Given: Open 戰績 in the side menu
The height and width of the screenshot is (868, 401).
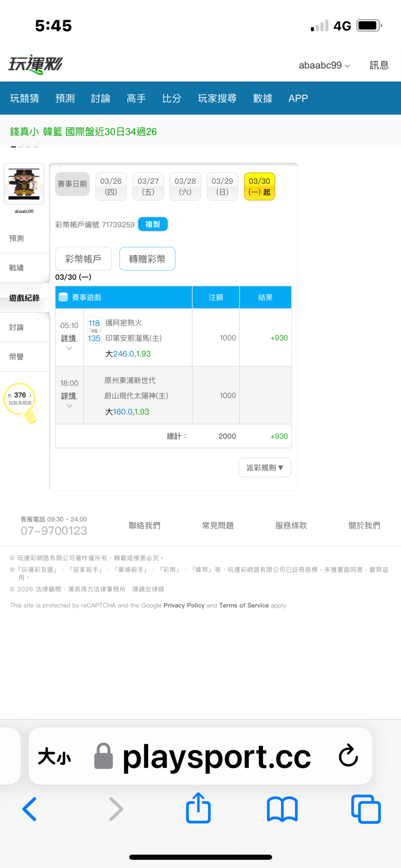Looking at the screenshot, I should click(17, 268).
